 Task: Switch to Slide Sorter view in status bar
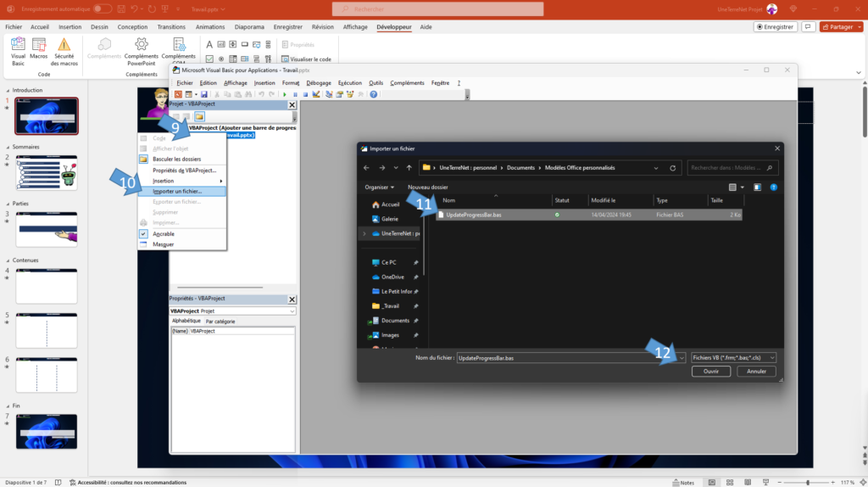click(x=730, y=483)
